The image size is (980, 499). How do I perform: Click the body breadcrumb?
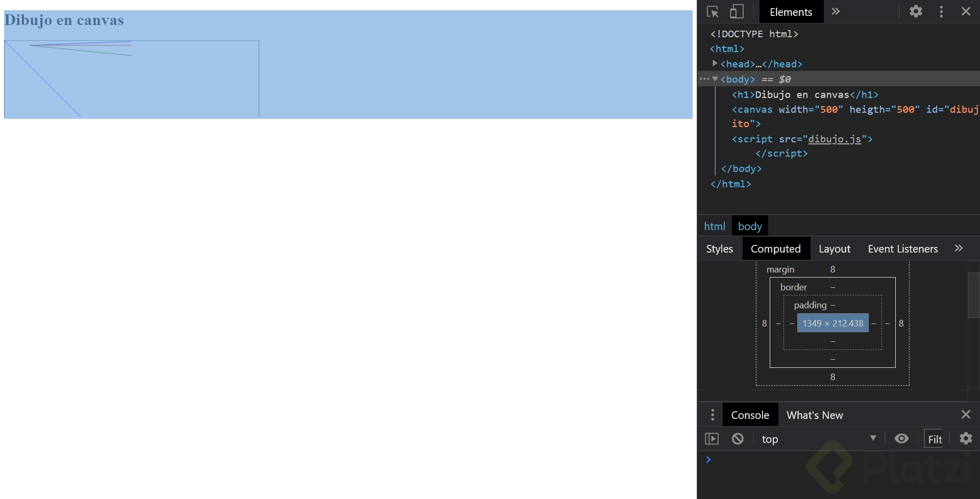pyautogui.click(x=750, y=226)
